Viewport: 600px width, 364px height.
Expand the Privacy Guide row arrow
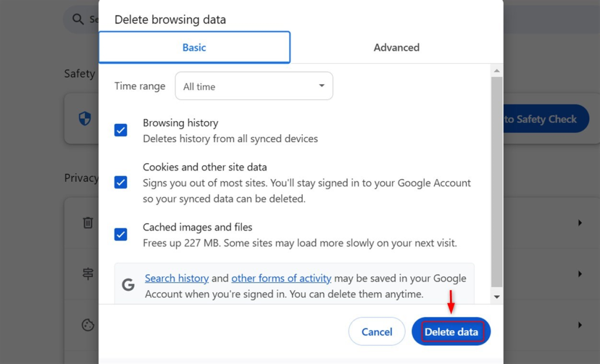click(x=580, y=273)
